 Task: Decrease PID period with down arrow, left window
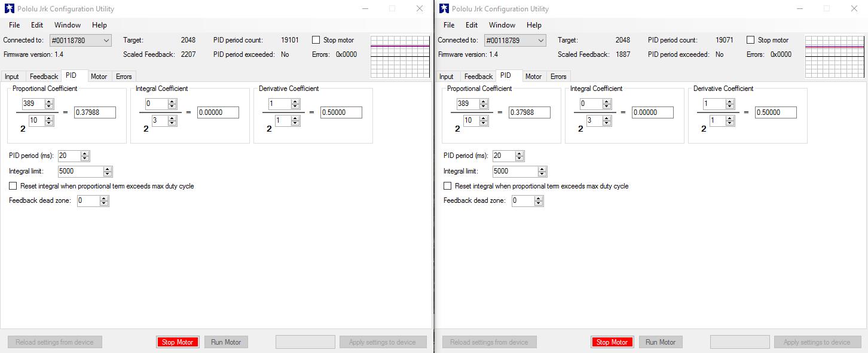tap(85, 158)
